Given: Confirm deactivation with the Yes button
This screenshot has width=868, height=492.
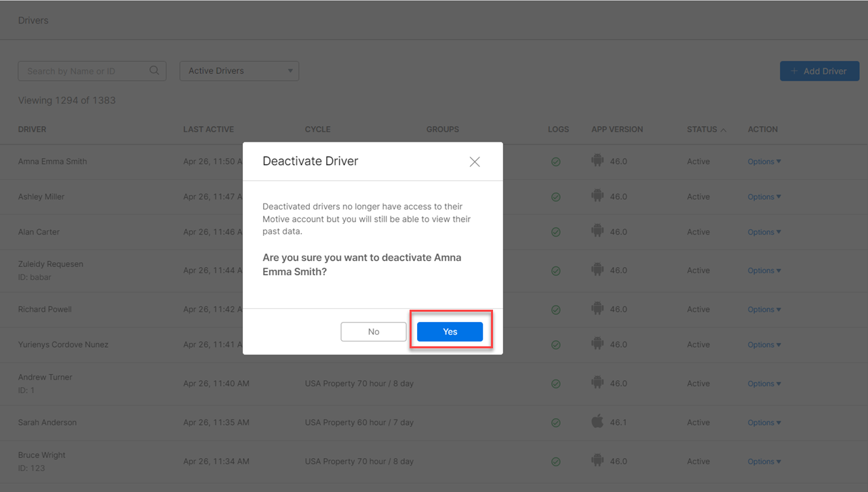Looking at the screenshot, I should (x=450, y=331).
